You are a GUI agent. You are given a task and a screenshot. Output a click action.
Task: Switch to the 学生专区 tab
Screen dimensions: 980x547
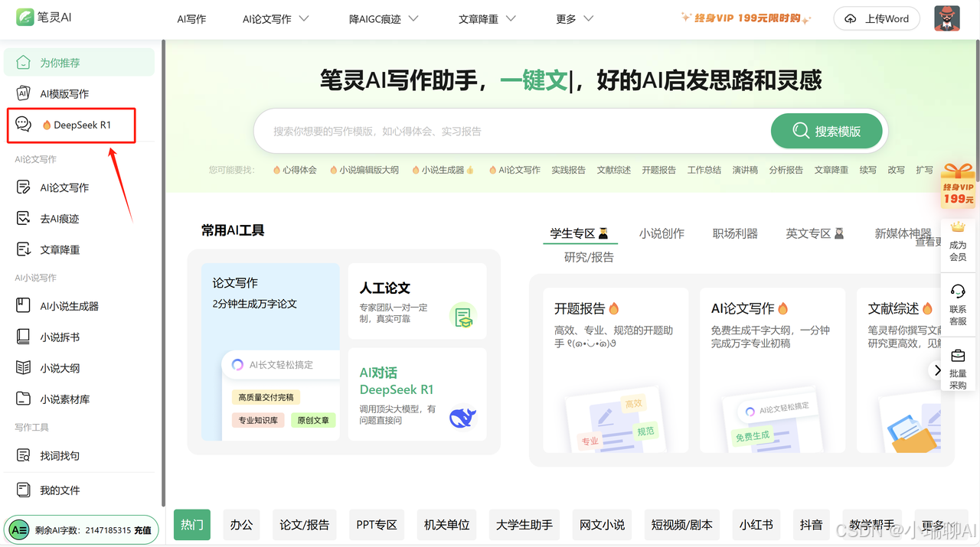pos(580,233)
